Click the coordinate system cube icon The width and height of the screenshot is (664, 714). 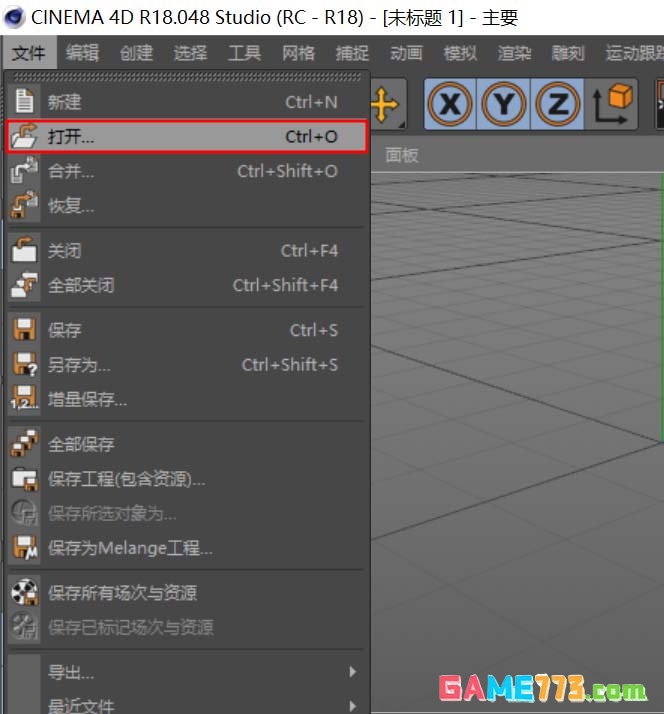(x=612, y=104)
